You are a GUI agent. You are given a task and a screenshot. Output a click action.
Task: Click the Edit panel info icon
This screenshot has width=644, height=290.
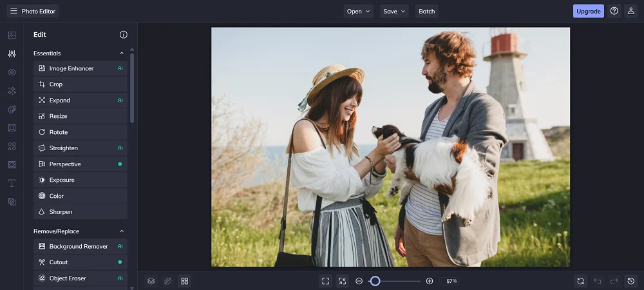124,35
